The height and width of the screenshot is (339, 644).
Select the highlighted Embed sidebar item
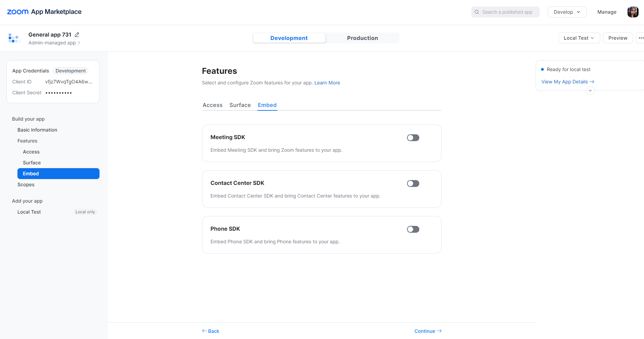pos(58,174)
